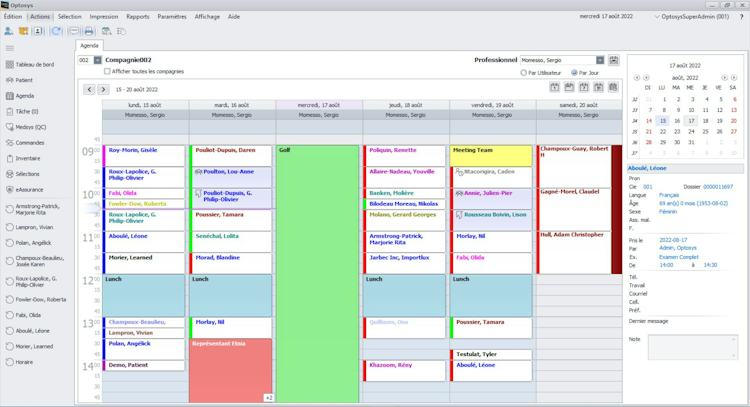
Task: Open the company code 002 dropdown
Action: (x=98, y=60)
